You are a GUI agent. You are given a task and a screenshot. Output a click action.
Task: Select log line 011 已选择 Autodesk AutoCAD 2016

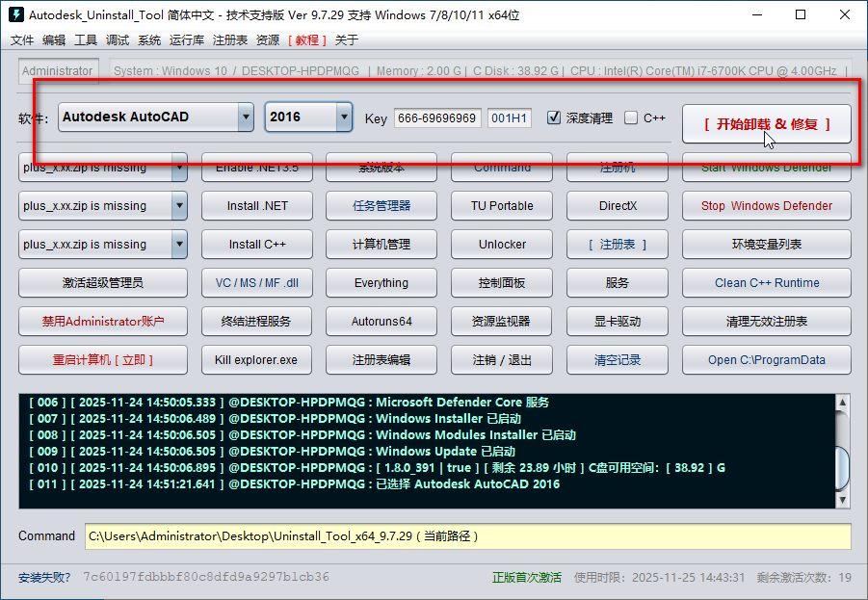(x=295, y=484)
